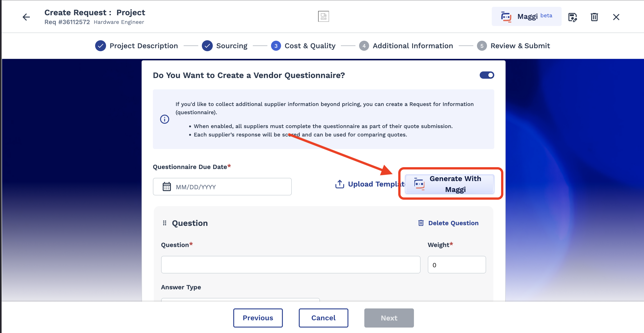Viewport: 644px width, 333px height.
Task: Click the Previous button
Action: click(x=258, y=318)
